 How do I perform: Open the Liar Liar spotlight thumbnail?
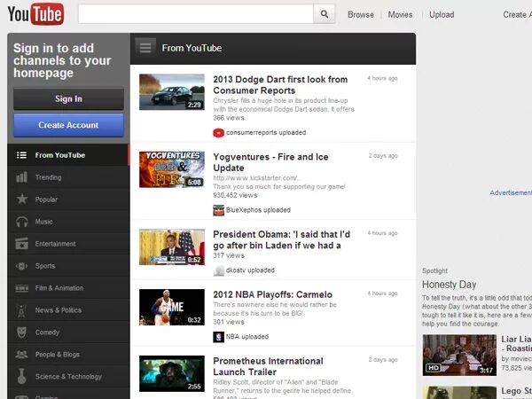pyautogui.click(x=459, y=356)
